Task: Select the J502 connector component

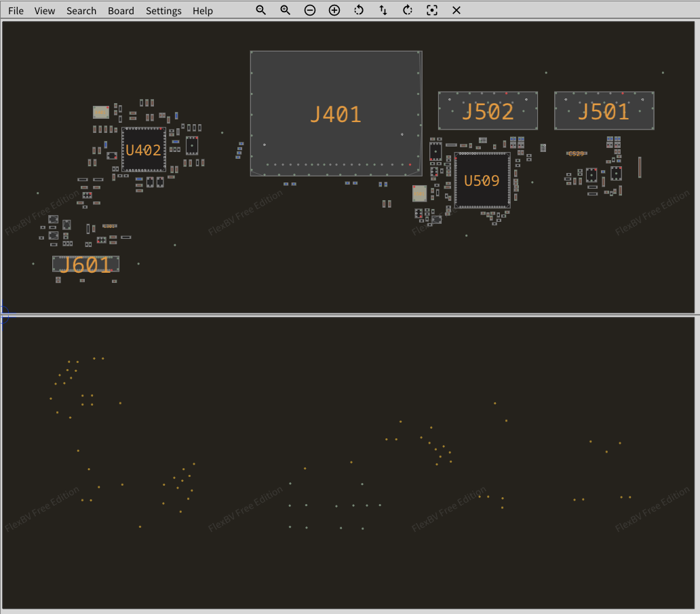Action: pos(488,111)
